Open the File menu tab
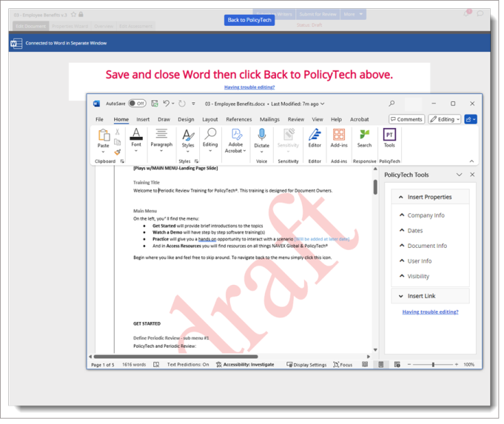Image resolution: width=504 pixels, height=424 pixels. [x=99, y=119]
